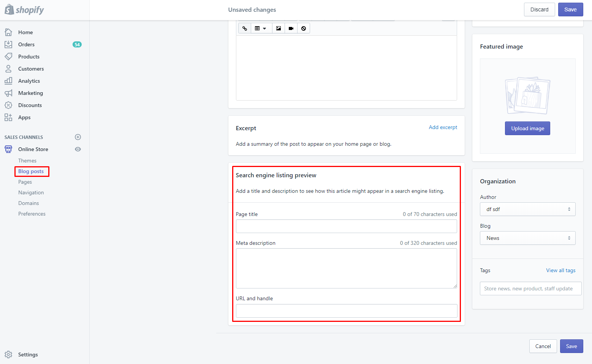Click the featured image placeholder illustration

tap(528, 96)
